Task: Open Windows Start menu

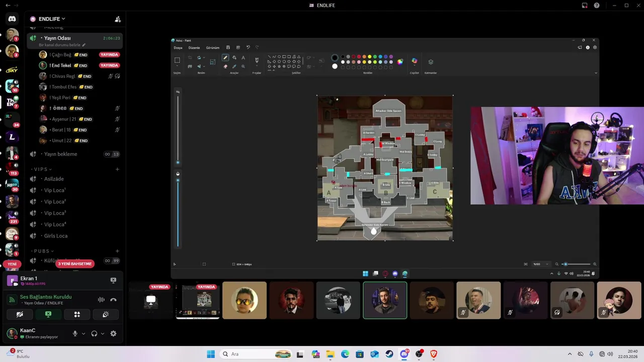Action: (x=211, y=354)
